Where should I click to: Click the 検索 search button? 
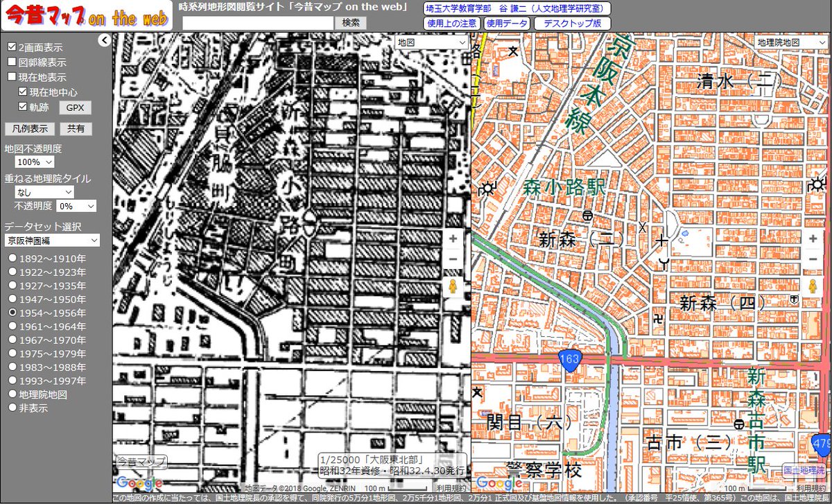(351, 22)
